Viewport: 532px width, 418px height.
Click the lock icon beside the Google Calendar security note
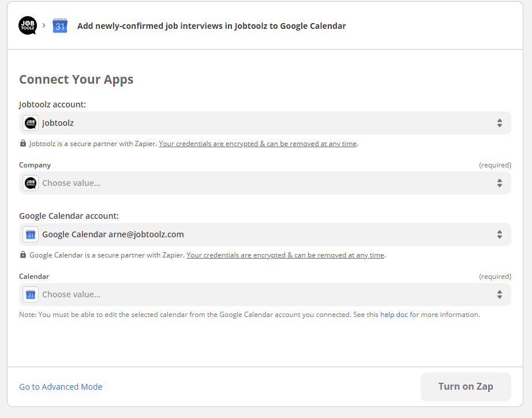click(x=23, y=255)
